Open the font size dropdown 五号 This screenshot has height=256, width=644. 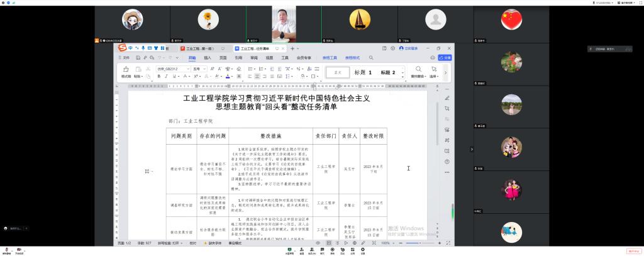(x=199, y=69)
